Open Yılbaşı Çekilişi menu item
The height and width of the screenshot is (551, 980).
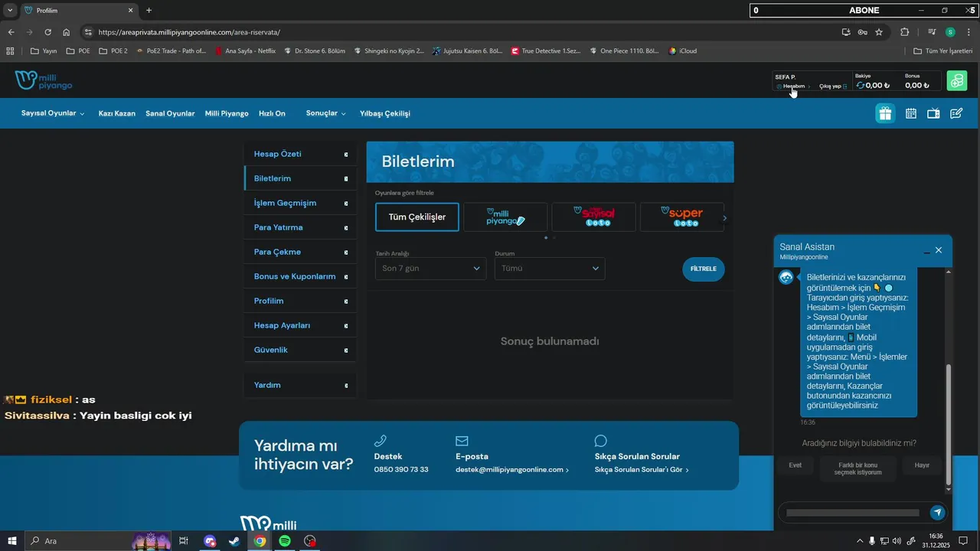(x=385, y=113)
